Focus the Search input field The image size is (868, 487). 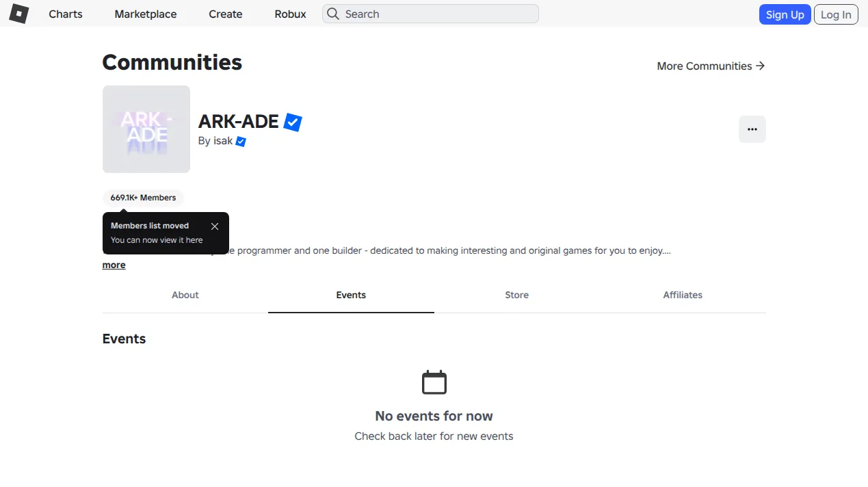430,14
